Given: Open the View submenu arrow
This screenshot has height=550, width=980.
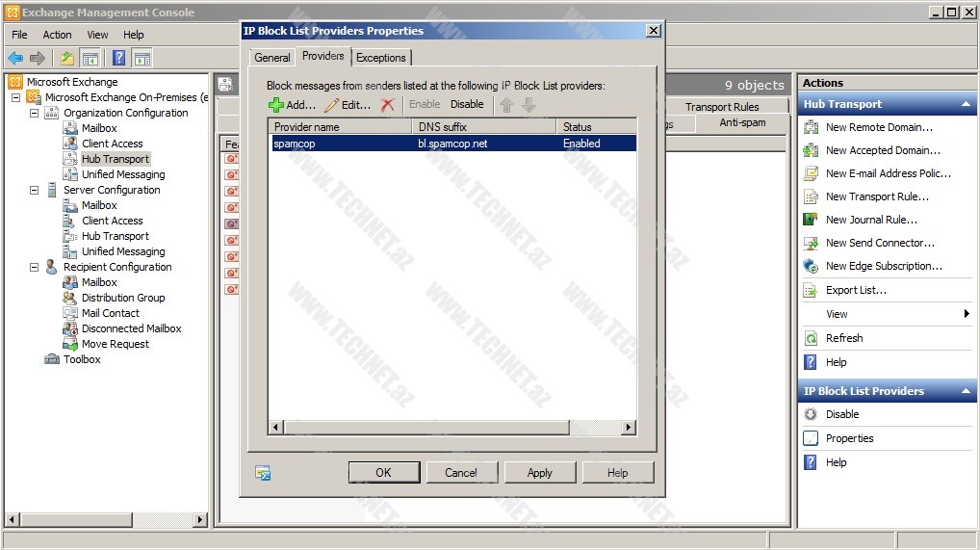Looking at the screenshot, I should [967, 314].
